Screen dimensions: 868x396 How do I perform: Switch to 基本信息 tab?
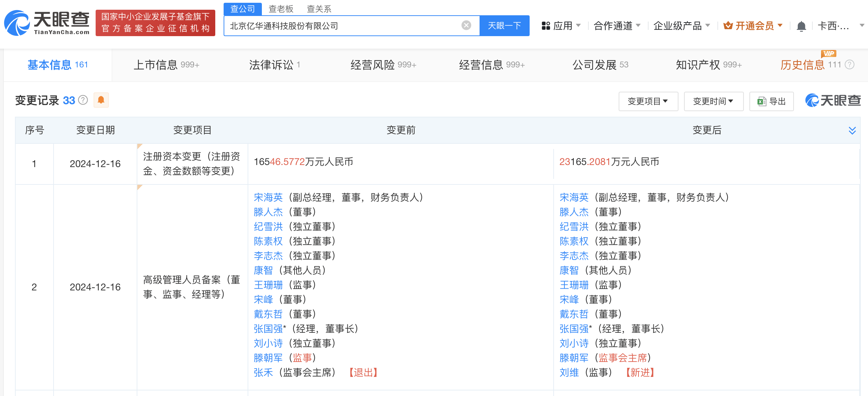pos(58,65)
